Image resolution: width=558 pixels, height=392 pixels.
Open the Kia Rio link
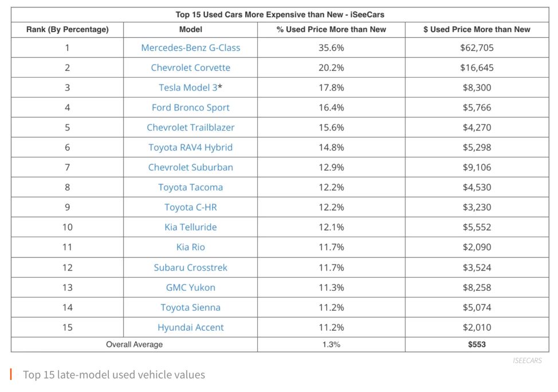(190, 248)
